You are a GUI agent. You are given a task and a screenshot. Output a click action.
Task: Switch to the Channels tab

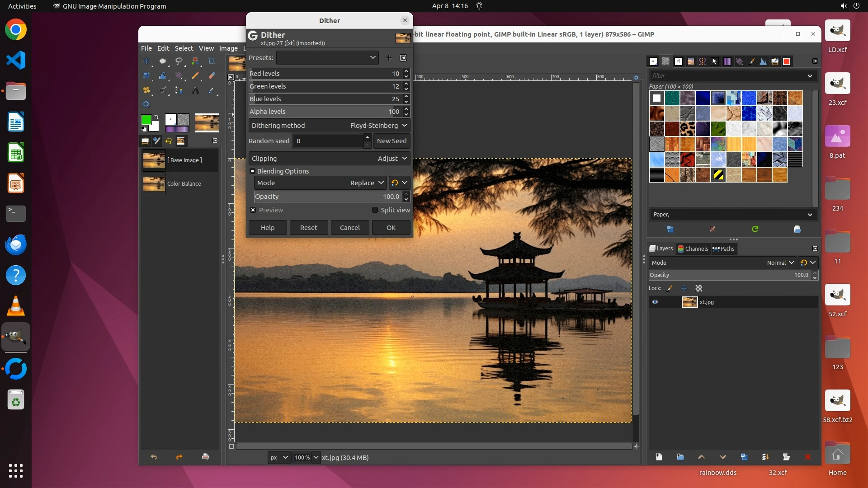pos(693,249)
